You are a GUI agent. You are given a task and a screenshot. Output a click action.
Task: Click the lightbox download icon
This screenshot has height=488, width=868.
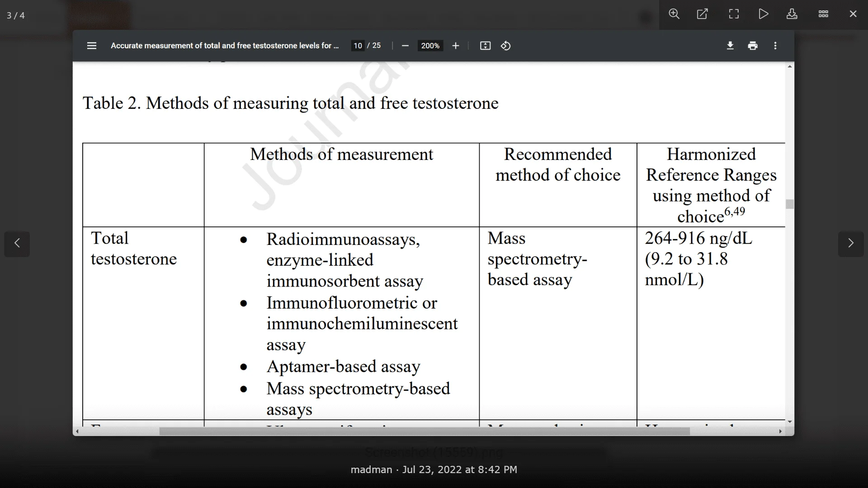click(792, 14)
